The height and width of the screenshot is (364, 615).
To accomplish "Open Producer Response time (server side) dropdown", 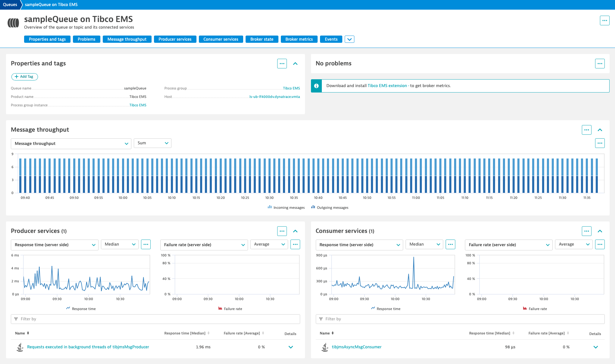I will pyautogui.click(x=55, y=245).
